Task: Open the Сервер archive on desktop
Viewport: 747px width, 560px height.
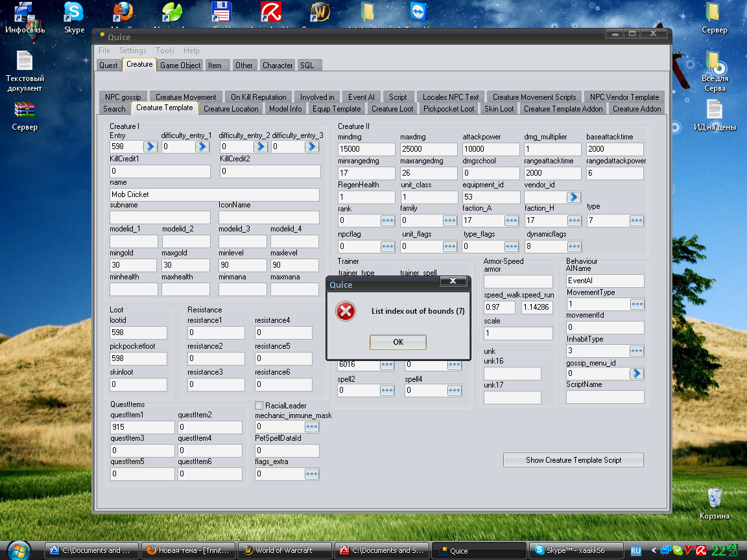Action: click(x=24, y=117)
